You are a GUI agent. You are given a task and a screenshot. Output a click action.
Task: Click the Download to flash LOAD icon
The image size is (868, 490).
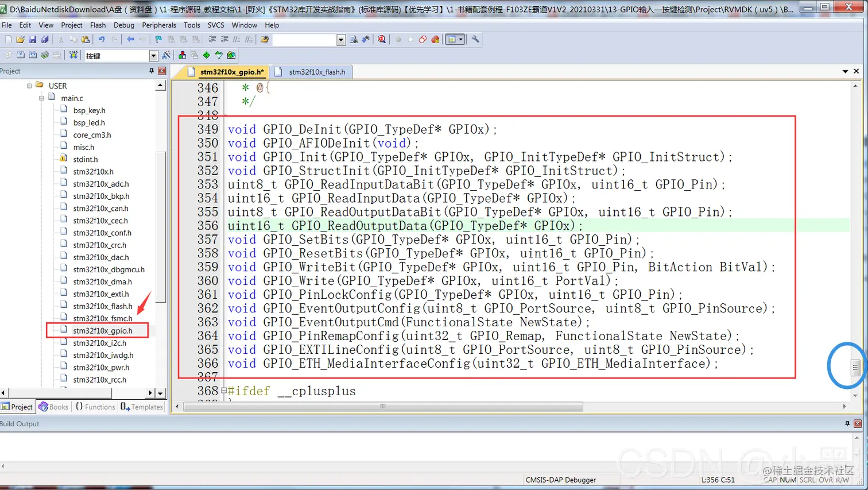click(73, 55)
